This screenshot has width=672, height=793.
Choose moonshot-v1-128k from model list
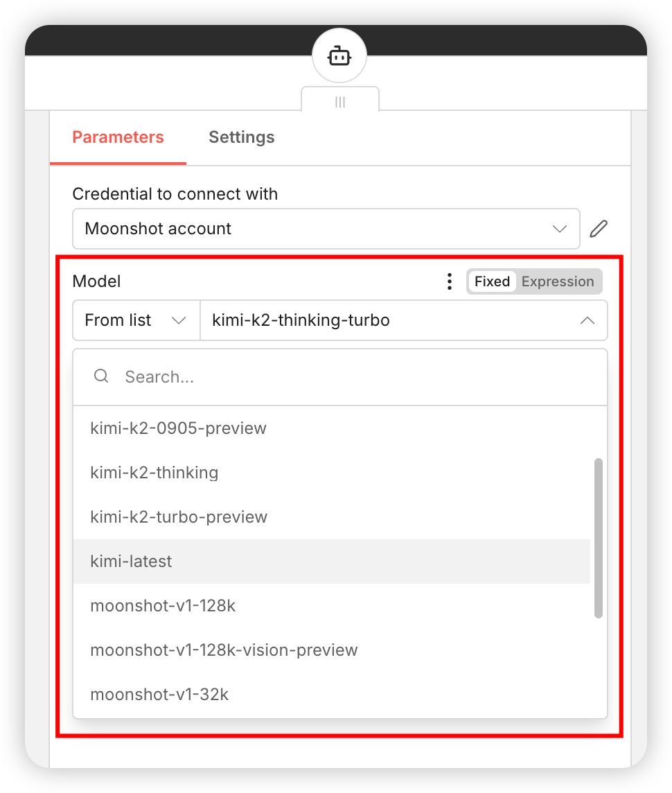(163, 606)
